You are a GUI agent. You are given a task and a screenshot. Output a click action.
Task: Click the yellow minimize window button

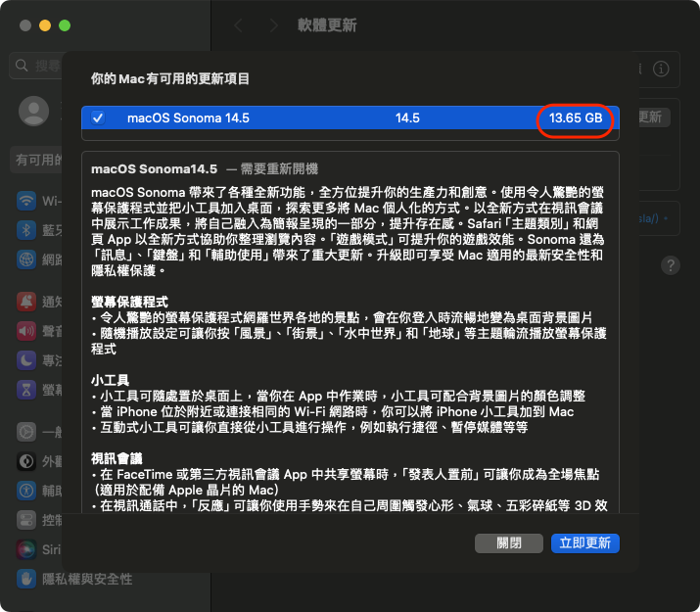coord(45,25)
